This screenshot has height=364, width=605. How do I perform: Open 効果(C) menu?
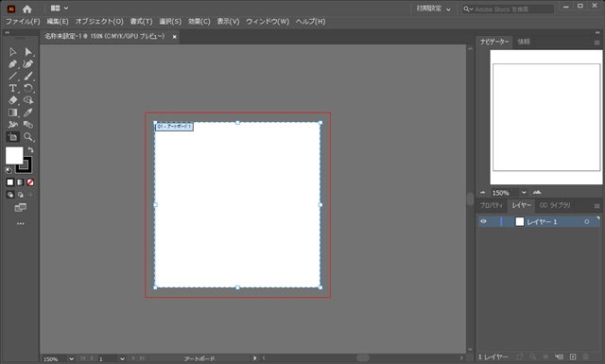[199, 22]
